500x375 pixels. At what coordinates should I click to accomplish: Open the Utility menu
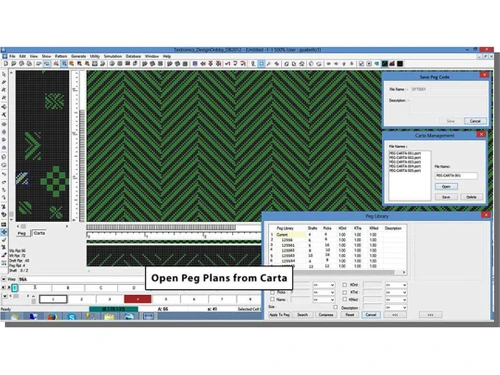click(95, 56)
